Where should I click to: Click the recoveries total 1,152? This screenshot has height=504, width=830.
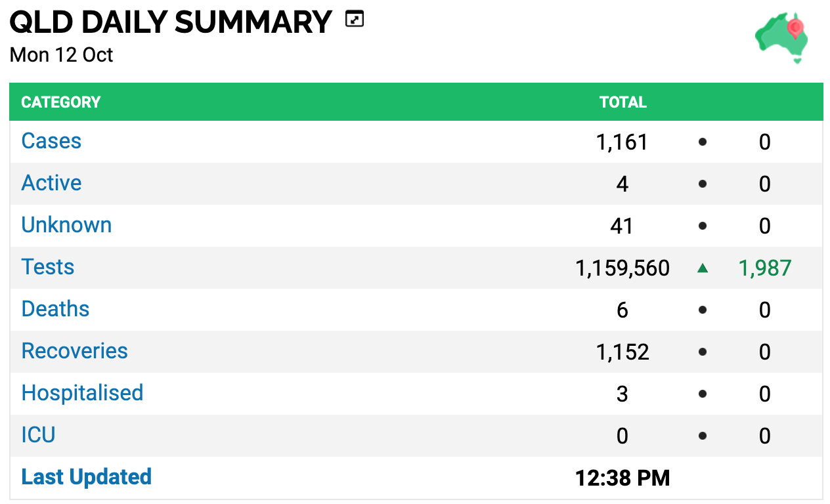[622, 352]
